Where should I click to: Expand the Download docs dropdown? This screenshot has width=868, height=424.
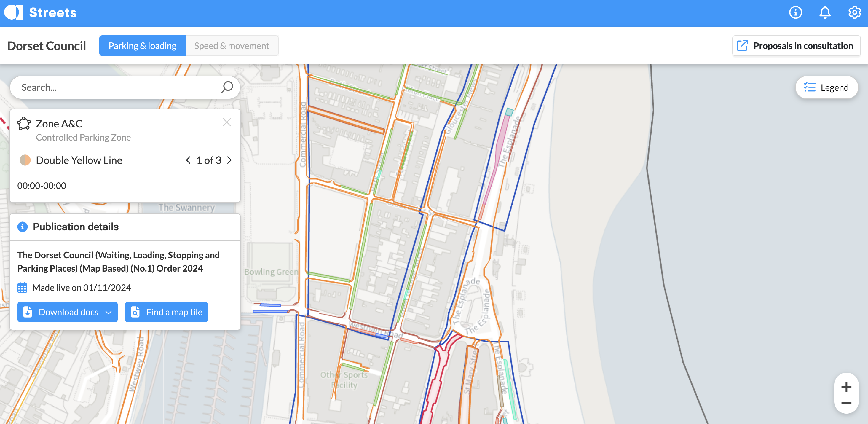coord(67,312)
